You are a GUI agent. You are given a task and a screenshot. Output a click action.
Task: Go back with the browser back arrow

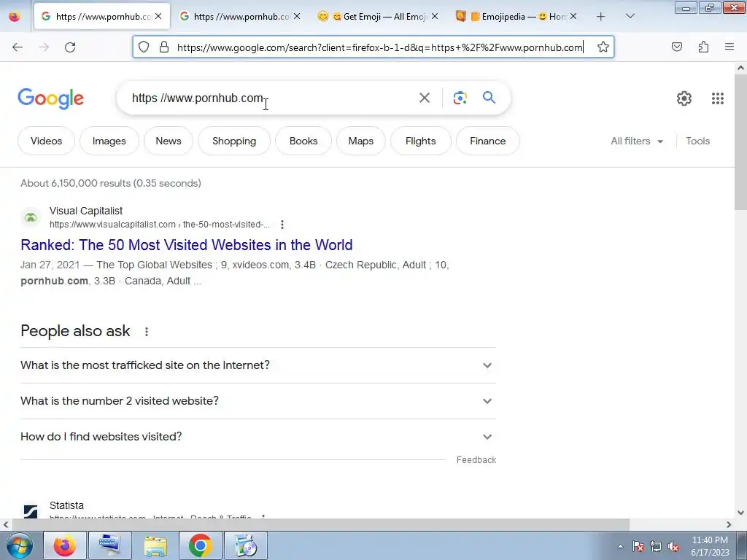(x=18, y=47)
